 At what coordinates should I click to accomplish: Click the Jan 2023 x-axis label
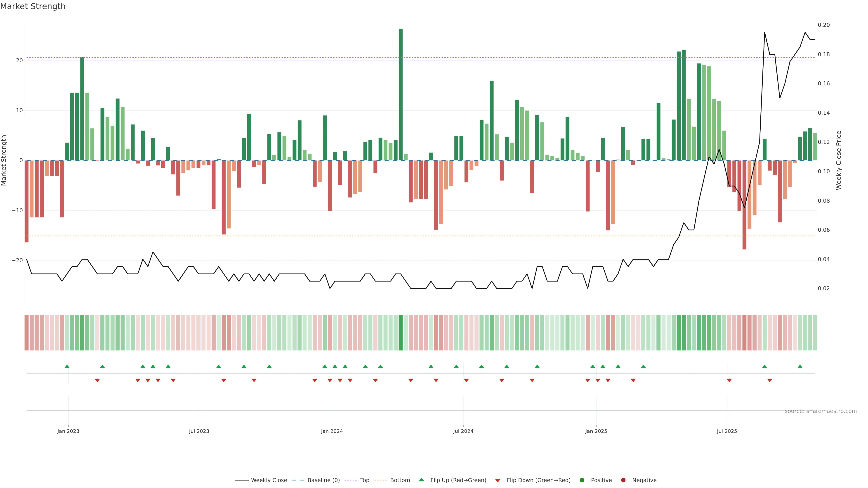pyautogui.click(x=68, y=431)
